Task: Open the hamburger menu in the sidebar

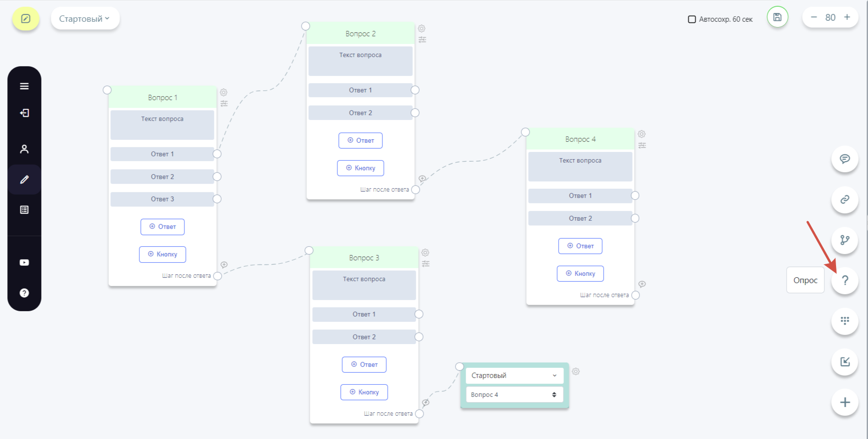Action: [24, 86]
